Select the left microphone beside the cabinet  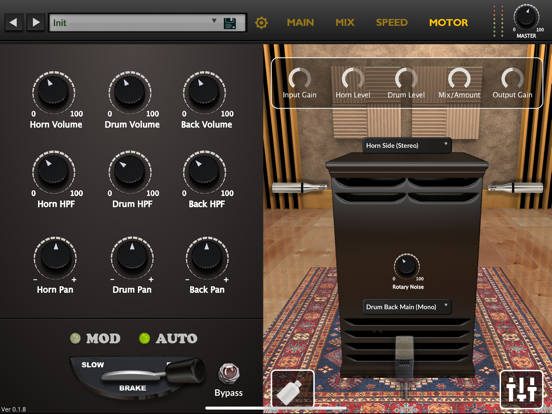click(300, 187)
